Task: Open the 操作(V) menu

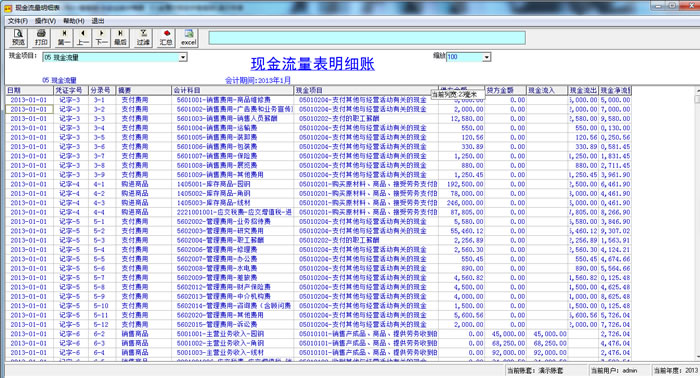Action: coord(46,21)
